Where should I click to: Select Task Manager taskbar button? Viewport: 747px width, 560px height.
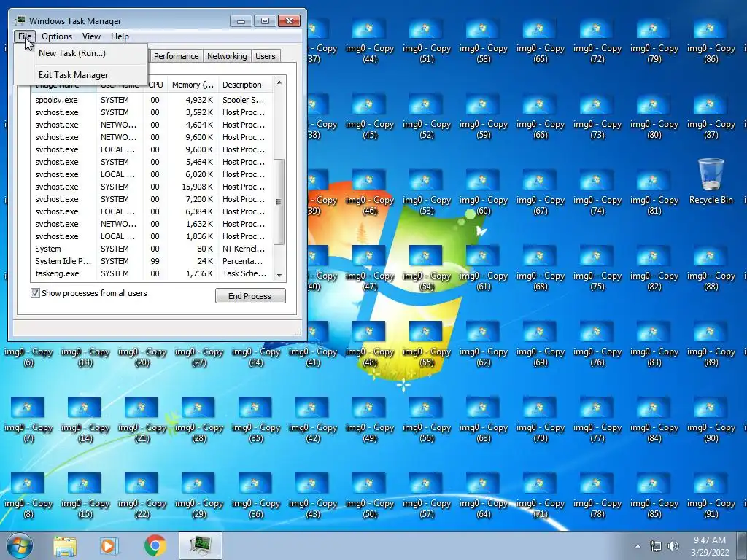click(x=201, y=545)
